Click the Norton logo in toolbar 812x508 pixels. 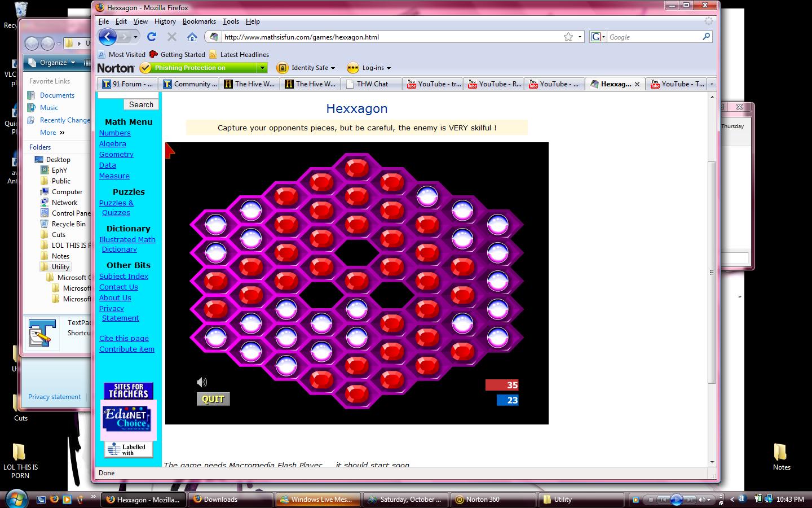pyautogui.click(x=116, y=68)
